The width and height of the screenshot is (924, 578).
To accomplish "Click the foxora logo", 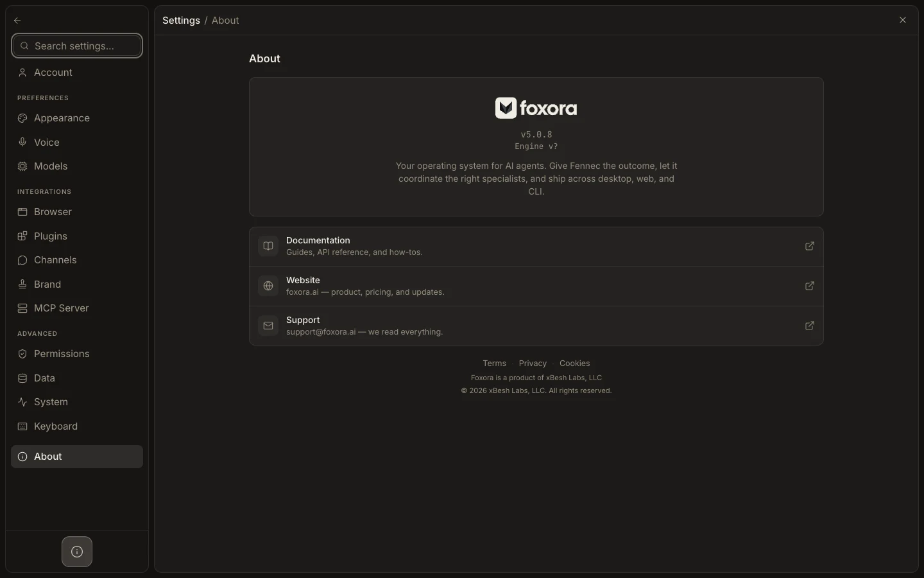I will pos(536,108).
